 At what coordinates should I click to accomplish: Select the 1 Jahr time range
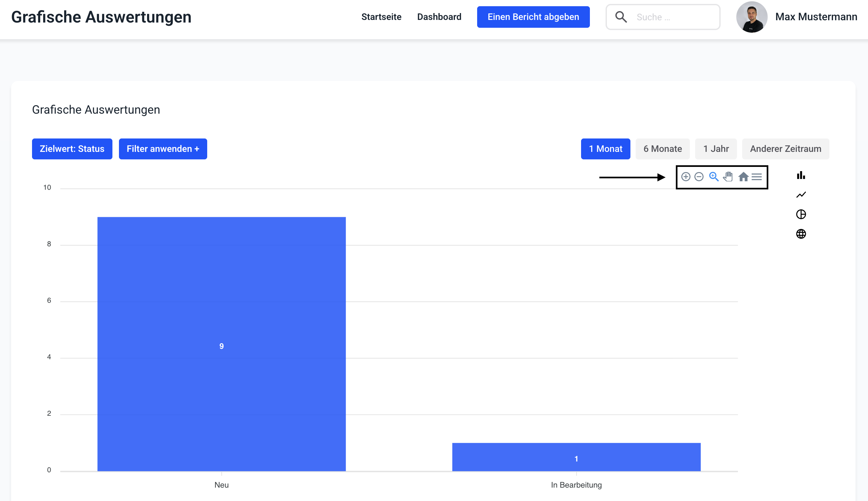(x=716, y=149)
